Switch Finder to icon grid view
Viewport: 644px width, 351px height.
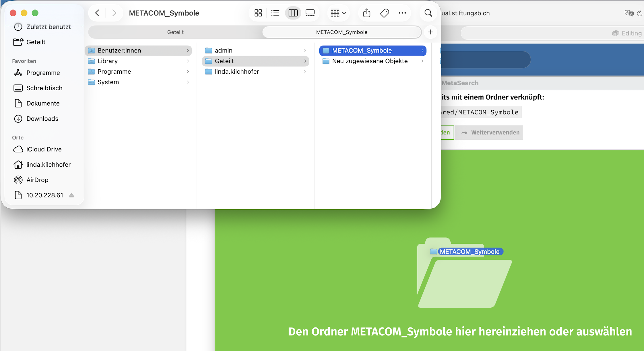click(x=258, y=13)
